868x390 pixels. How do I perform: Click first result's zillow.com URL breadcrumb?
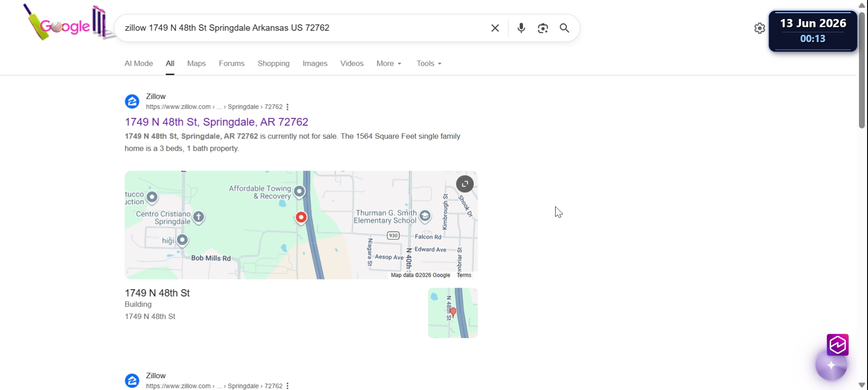pyautogui.click(x=214, y=107)
